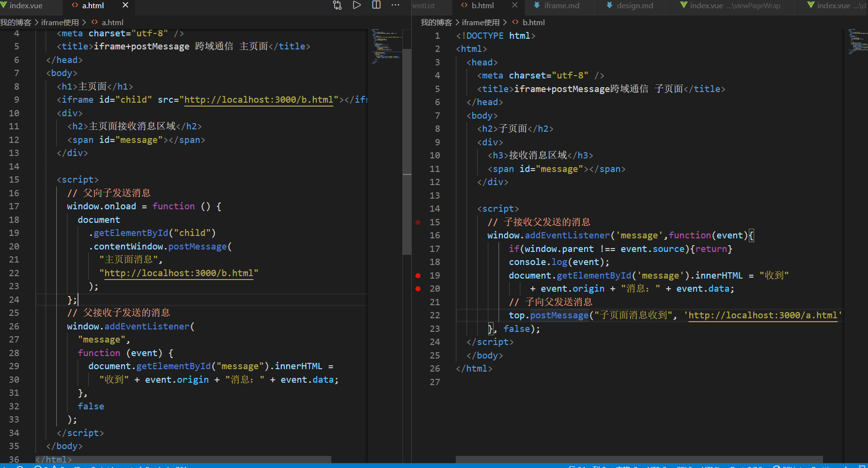The width and height of the screenshot is (868, 468).
Task: Click 'console.log(event);' in b.html
Action: click(559, 262)
